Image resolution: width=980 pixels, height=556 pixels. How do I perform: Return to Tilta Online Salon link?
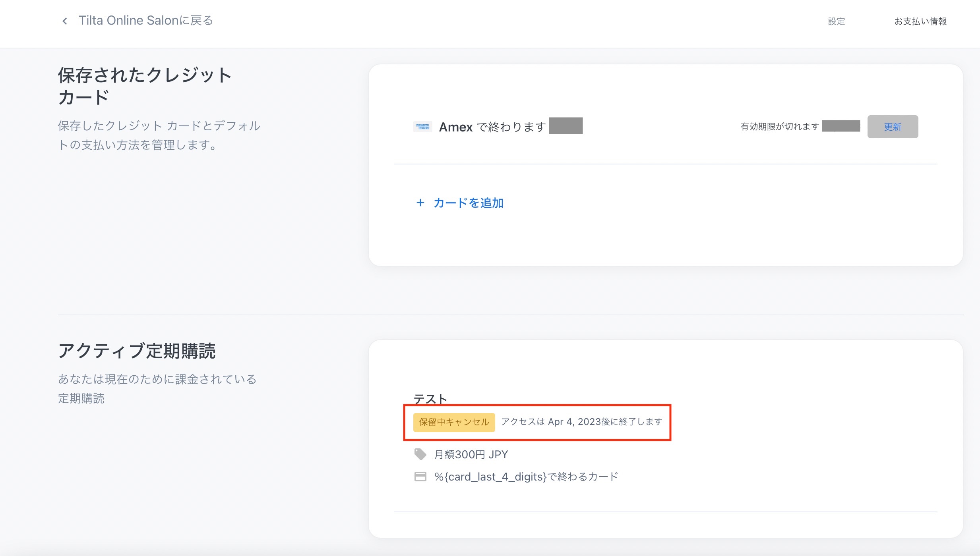[x=145, y=21]
